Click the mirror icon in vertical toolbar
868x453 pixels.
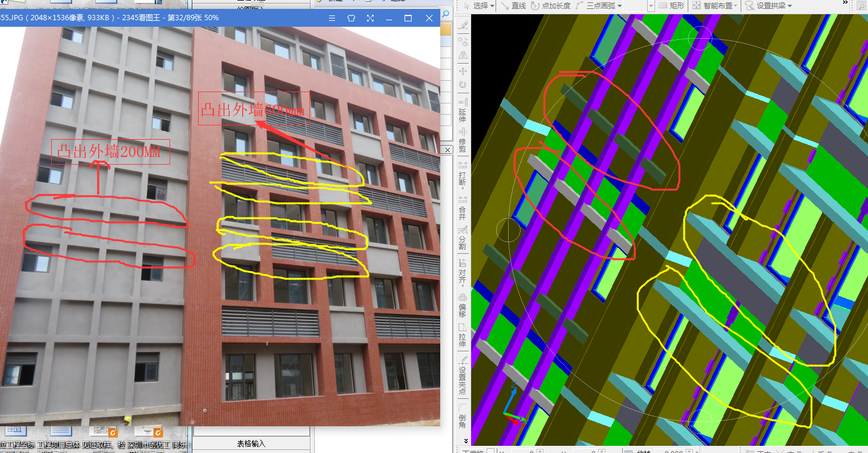[463, 55]
